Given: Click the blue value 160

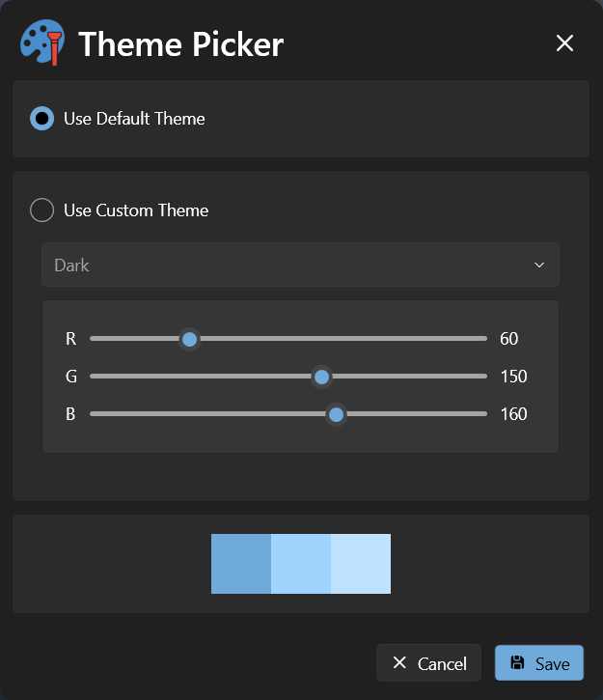Looking at the screenshot, I should pyautogui.click(x=513, y=414).
